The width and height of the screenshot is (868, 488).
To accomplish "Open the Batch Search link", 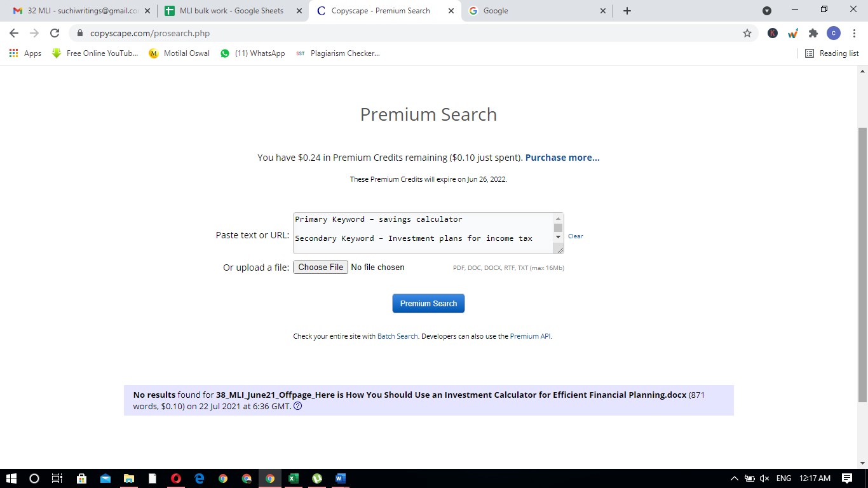I will pos(398,336).
